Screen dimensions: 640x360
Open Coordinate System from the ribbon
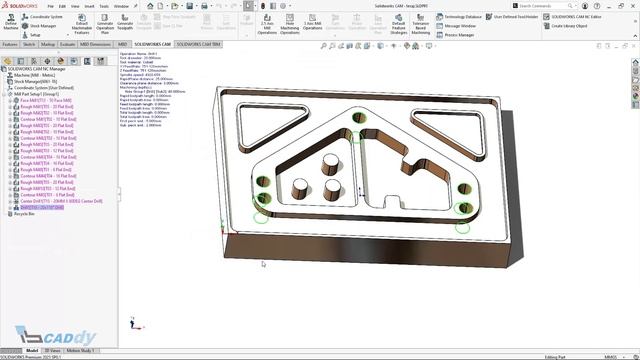pyautogui.click(x=42, y=17)
